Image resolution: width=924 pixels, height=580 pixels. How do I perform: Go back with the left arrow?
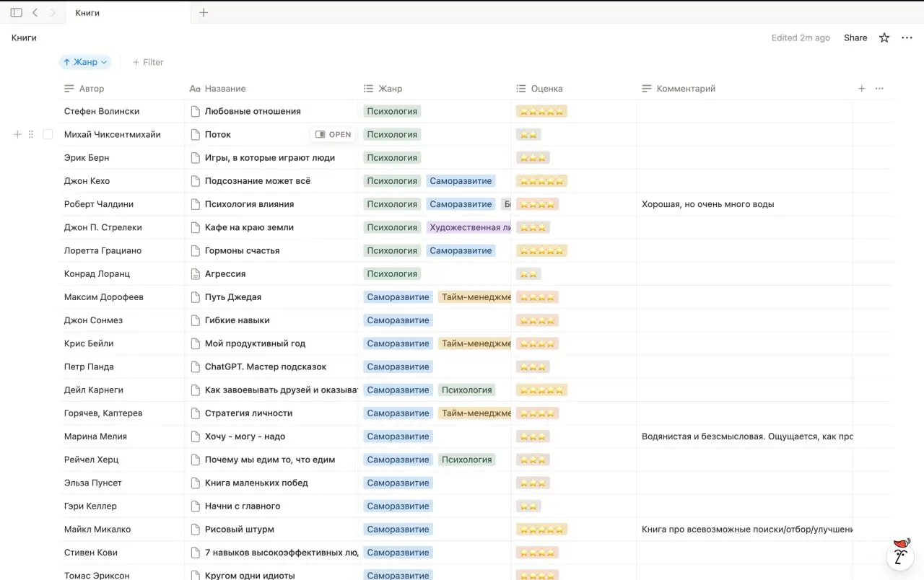point(35,13)
